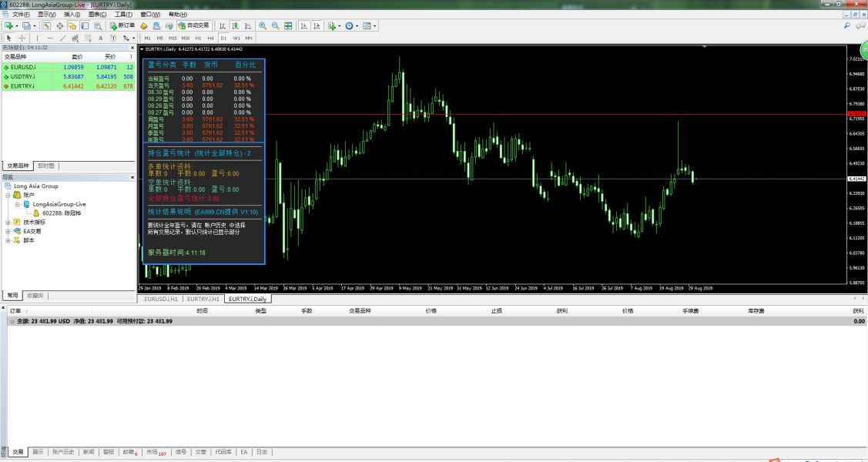This screenshot has width=868, height=462.
Task: Select the crosshair cursor tool
Action: coord(22,38)
